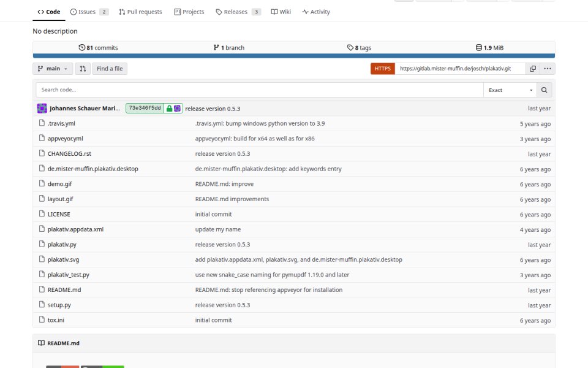This screenshot has height=368, width=588.
Task: Click the file icon beside .travis.yml
Action: 42,123
